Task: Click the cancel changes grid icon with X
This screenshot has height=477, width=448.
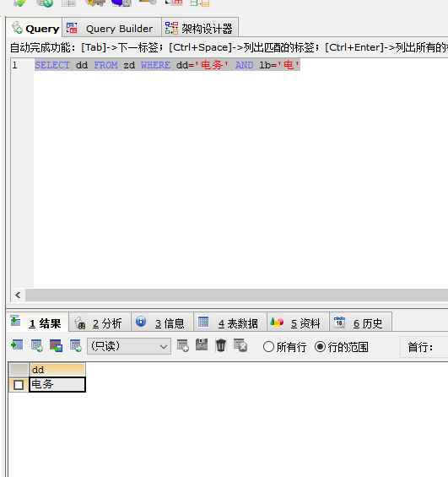Action: click(240, 346)
